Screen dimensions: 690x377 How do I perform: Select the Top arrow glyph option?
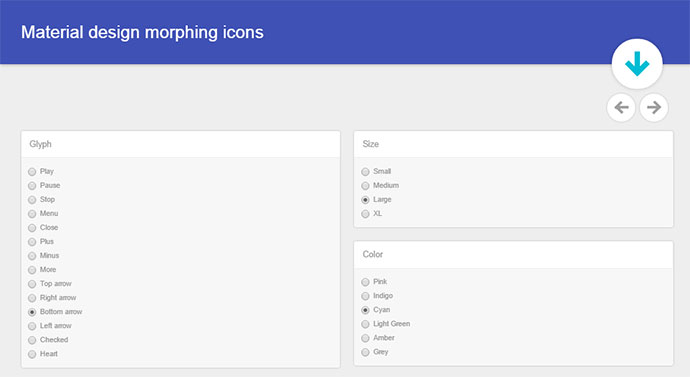[x=32, y=284]
